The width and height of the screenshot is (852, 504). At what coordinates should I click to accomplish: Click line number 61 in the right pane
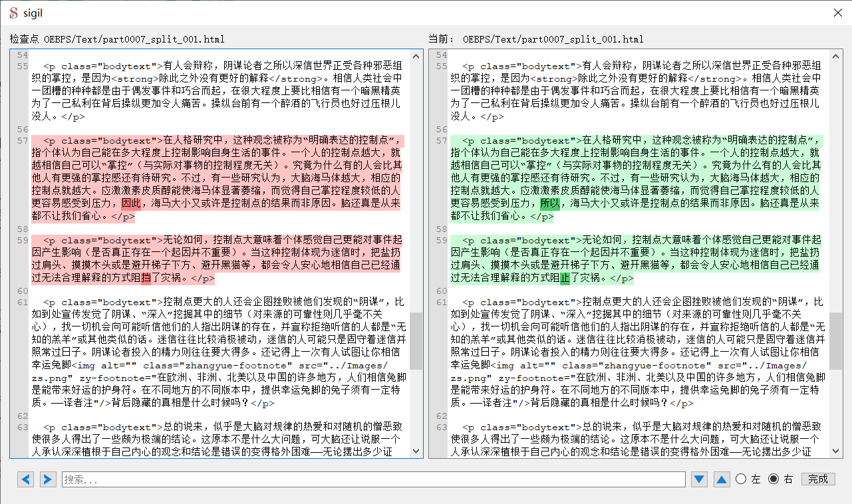(x=441, y=301)
